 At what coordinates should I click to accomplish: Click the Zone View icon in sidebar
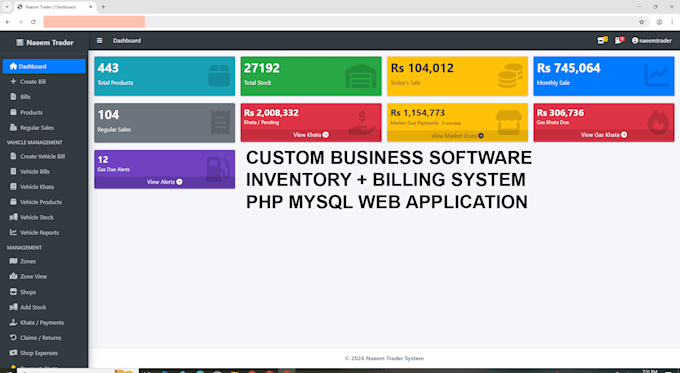13,276
